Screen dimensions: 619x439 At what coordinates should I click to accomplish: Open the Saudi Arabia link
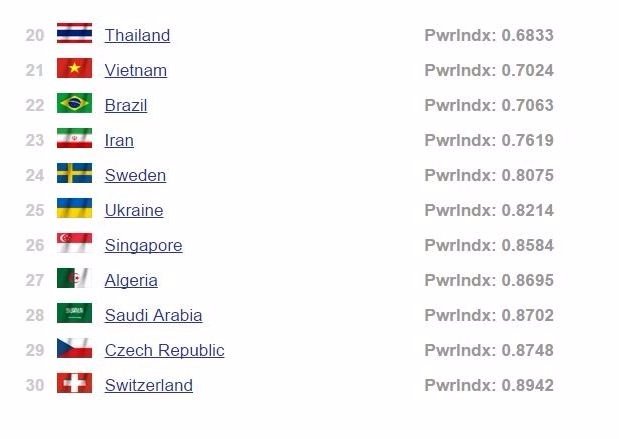pos(153,315)
